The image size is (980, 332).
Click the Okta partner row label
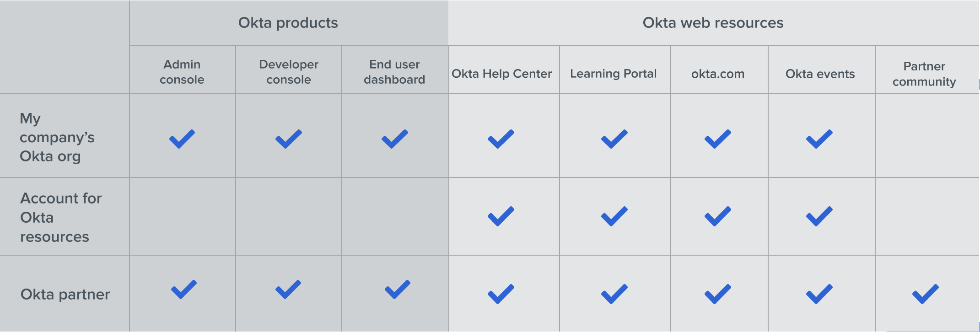click(x=65, y=294)
